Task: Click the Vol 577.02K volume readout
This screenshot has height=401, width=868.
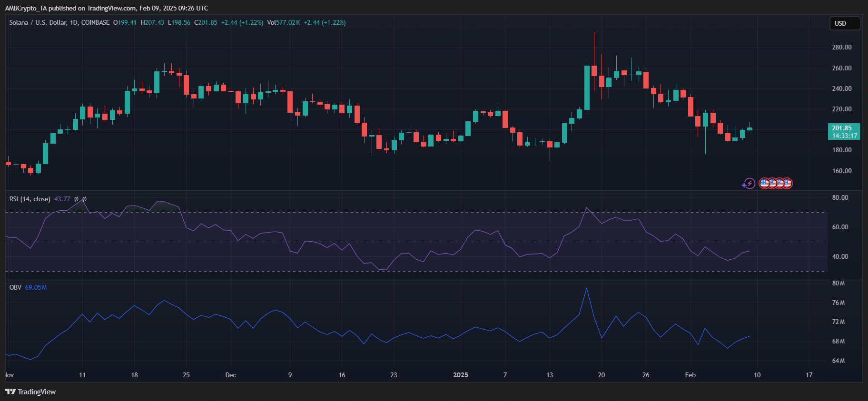Action: click(x=284, y=22)
